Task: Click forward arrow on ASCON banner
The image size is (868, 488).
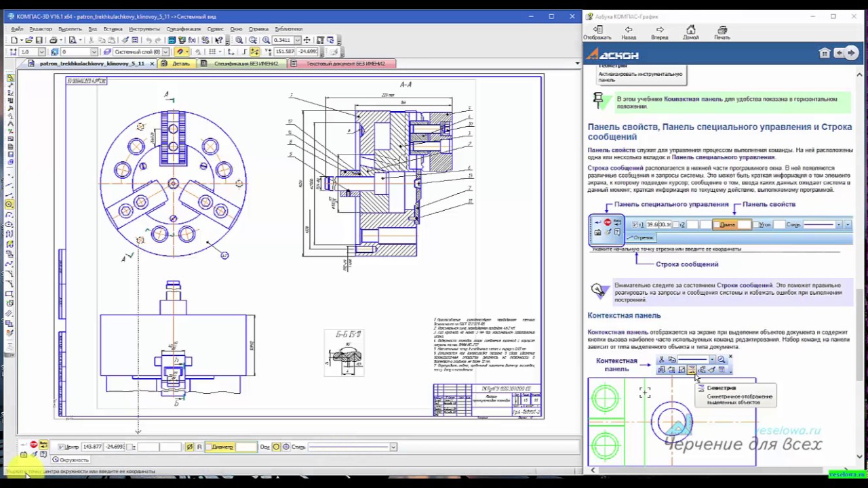Action: [x=850, y=53]
